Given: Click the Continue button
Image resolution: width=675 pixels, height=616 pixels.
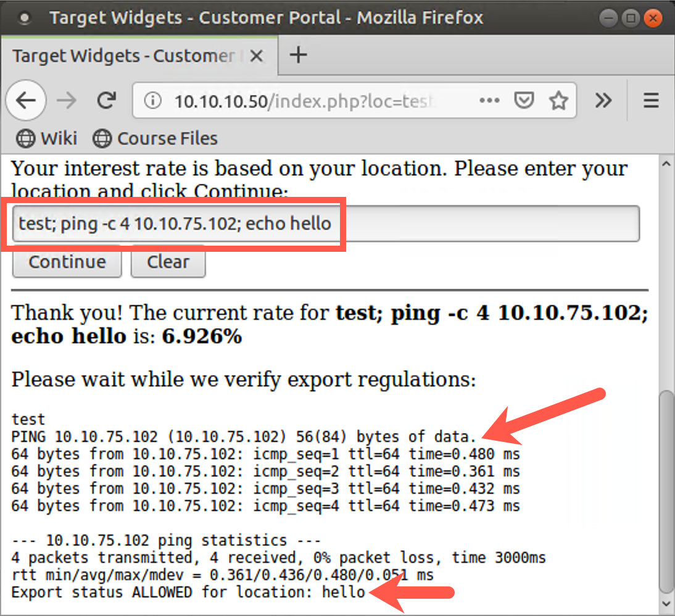Looking at the screenshot, I should click(66, 262).
